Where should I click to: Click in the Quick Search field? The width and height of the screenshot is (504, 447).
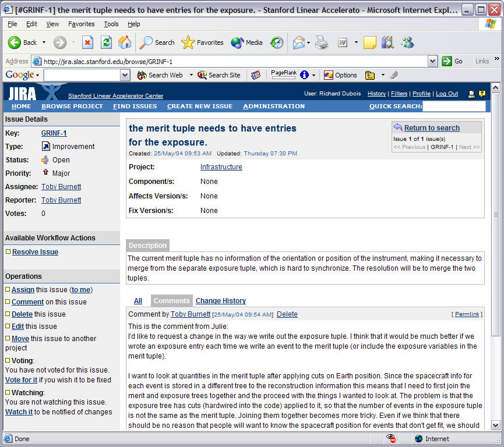tap(454, 106)
